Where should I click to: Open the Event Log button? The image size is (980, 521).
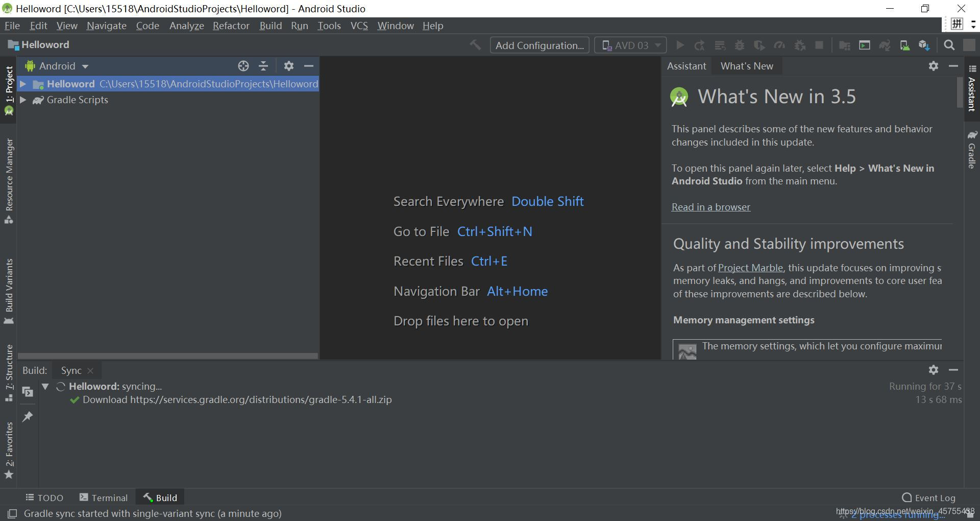tap(928, 498)
